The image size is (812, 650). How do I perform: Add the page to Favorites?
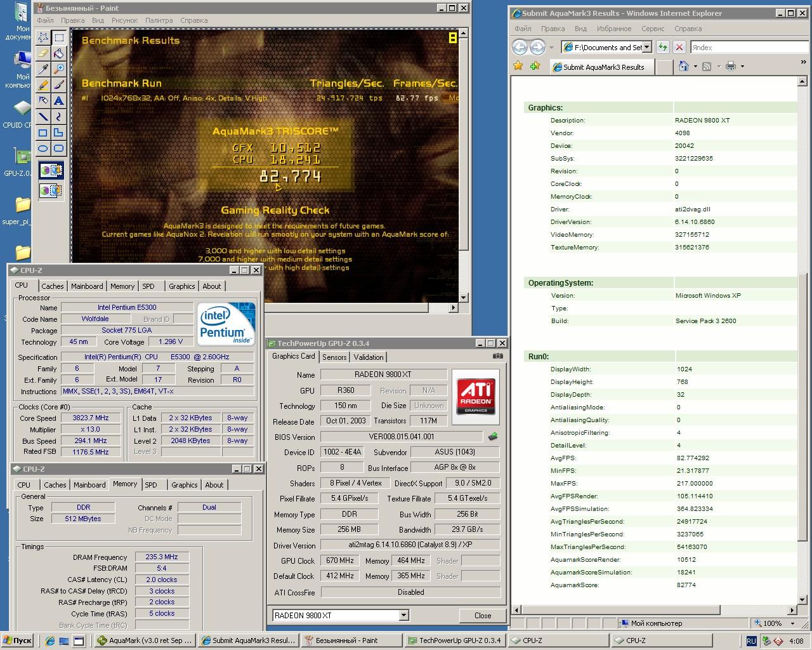(x=535, y=66)
